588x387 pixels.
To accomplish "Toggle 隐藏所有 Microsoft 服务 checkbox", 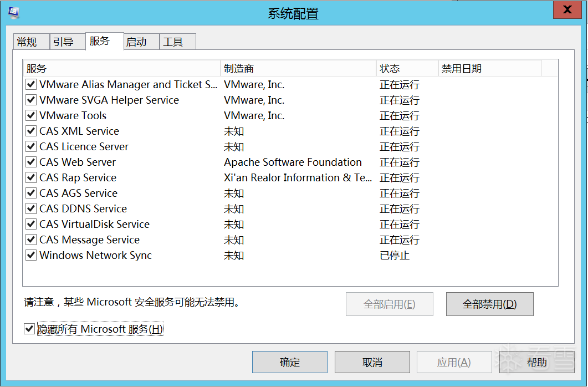I will pyautogui.click(x=29, y=329).
